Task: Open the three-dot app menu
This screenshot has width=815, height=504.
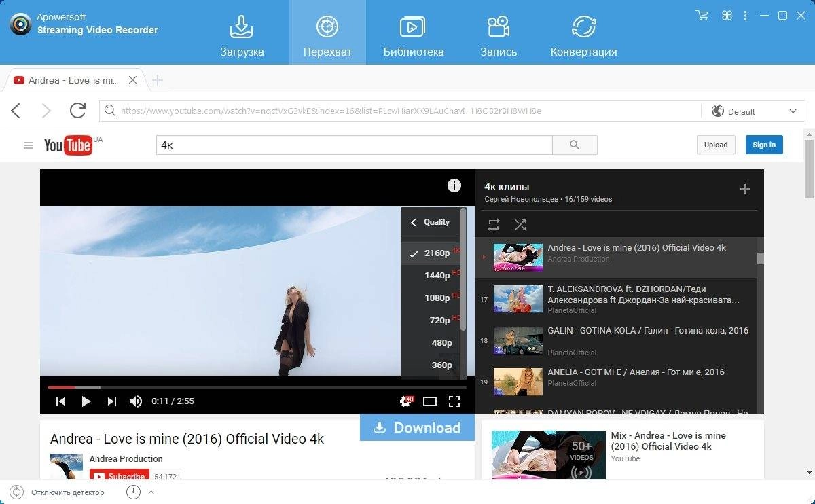Action: click(x=746, y=15)
